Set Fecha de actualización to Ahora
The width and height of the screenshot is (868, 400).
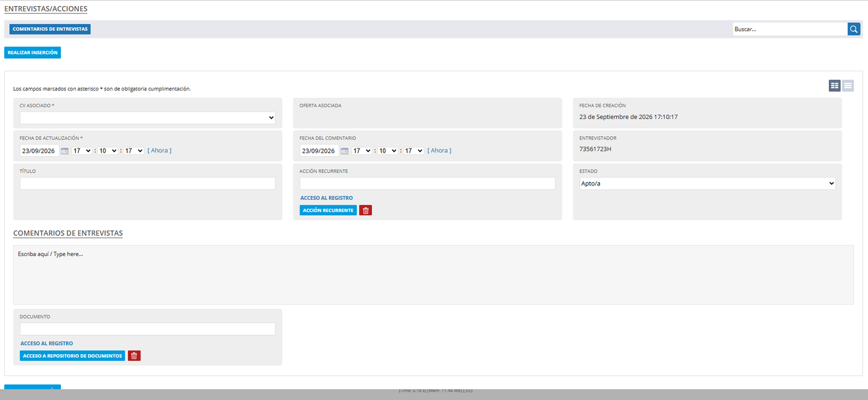[x=160, y=151]
